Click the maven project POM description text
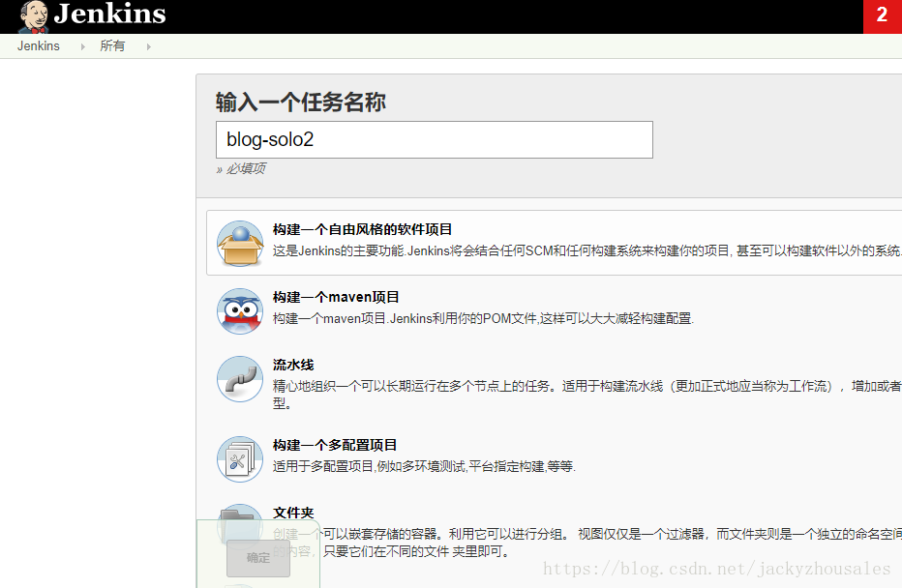 pyautogui.click(x=483, y=318)
